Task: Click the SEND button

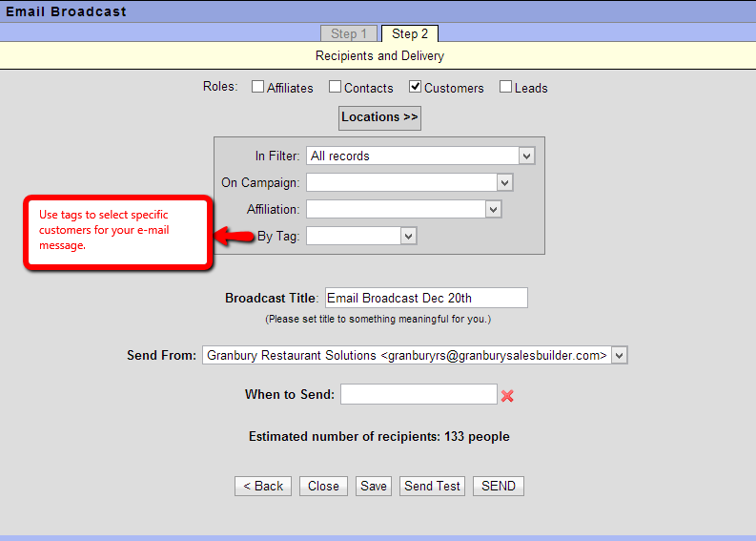Action: click(x=499, y=486)
